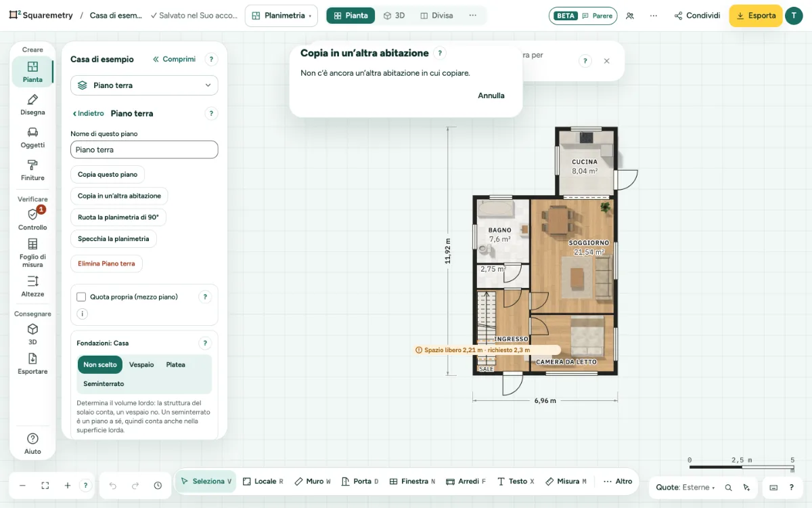The width and height of the screenshot is (812, 508).
Task: Switch to the 3D view tab
Action: [394, 16]
